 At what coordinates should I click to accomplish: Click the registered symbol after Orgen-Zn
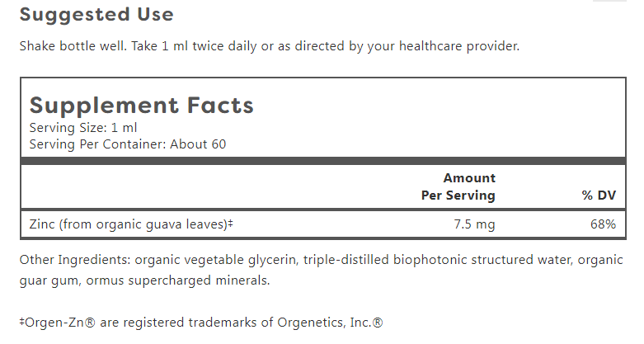[x=90, y=323]
